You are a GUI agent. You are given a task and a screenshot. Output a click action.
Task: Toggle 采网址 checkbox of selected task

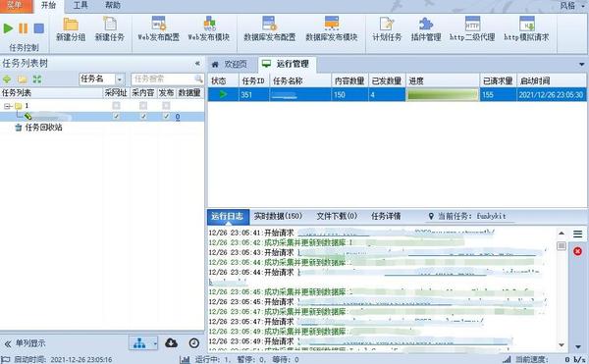tap(116, 117)
